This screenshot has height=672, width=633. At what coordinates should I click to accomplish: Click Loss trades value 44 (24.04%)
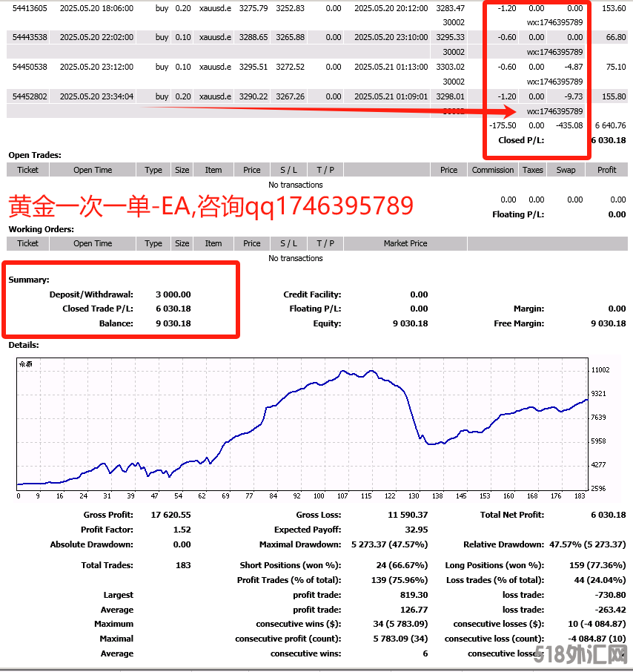(x=600, y=580)
